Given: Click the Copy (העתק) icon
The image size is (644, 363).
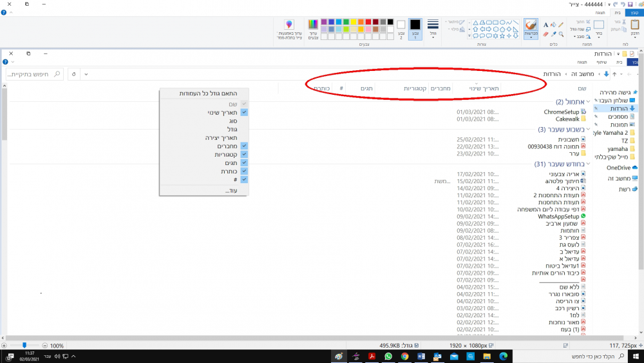Looking at the screenshot, I should [x=625, y=29].
